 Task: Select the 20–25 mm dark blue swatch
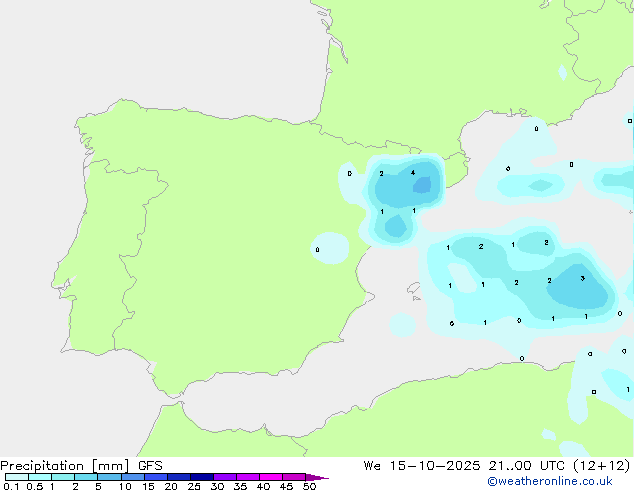click(178, 477)
